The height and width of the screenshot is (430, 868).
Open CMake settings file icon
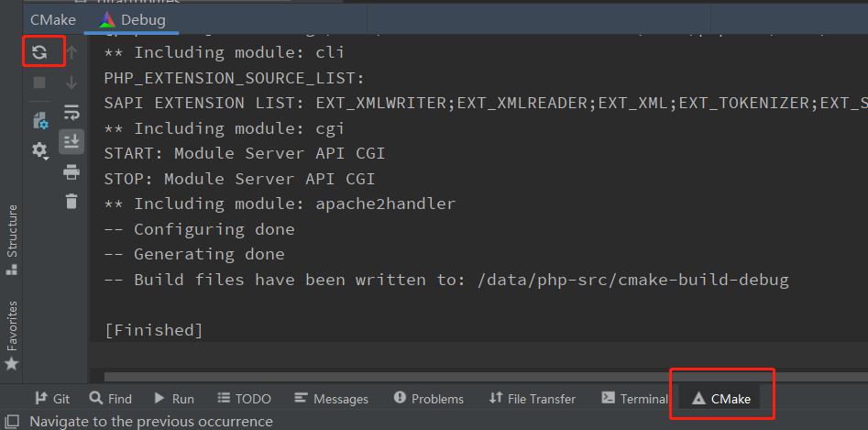(x=39, y=120)
